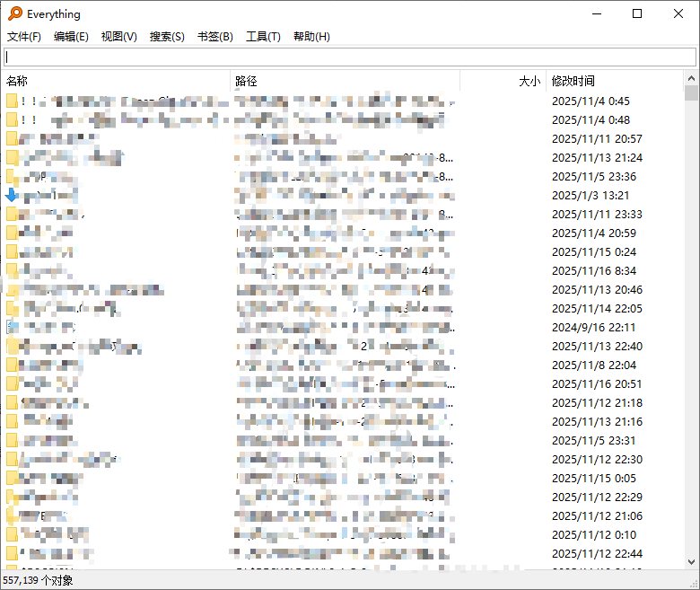The height and width of the screenshot is (590, 700).
Task: Click folder icon in row dated 2025/11/11 23:33
Action: point(12,214)
